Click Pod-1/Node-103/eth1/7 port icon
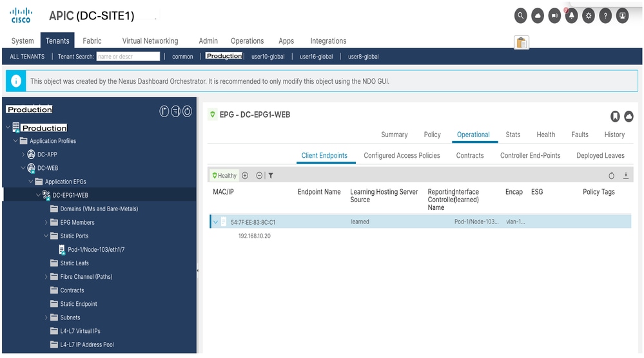Image resolution: width=644 pixels, height=358 pixels. pos(62,249)
